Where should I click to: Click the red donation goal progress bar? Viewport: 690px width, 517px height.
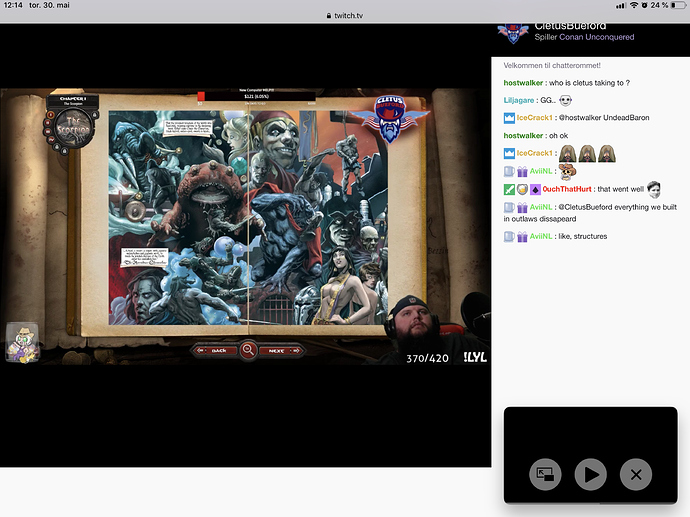point(257,96)
